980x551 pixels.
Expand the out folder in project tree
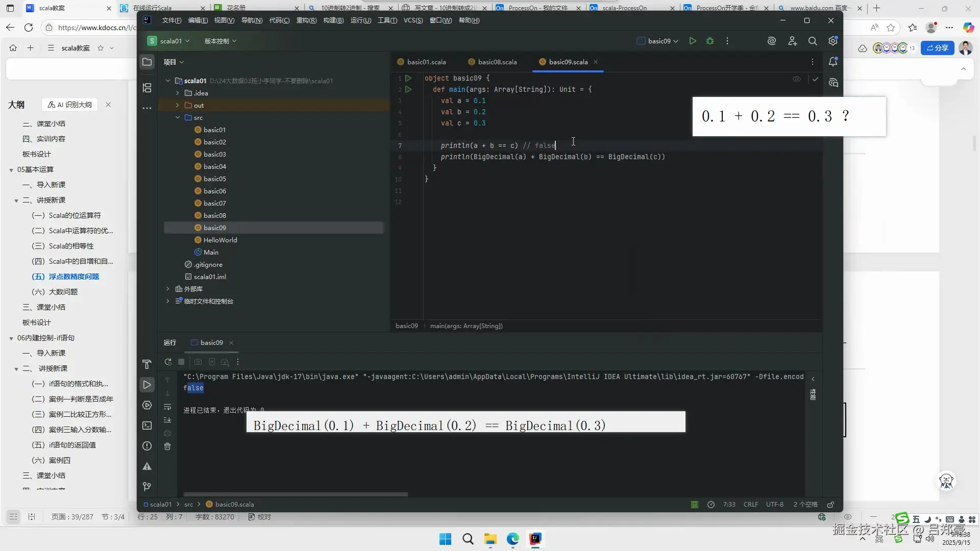[x=178, y=106]
